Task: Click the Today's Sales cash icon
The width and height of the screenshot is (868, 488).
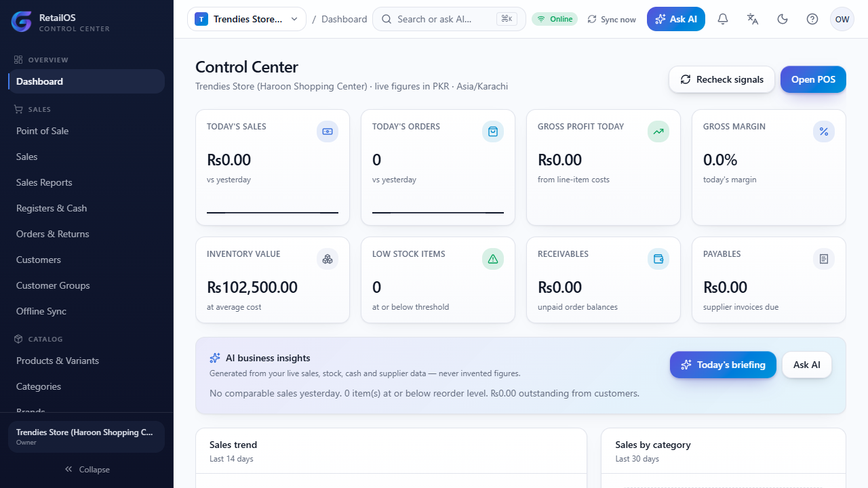Action: pos(328,131)
